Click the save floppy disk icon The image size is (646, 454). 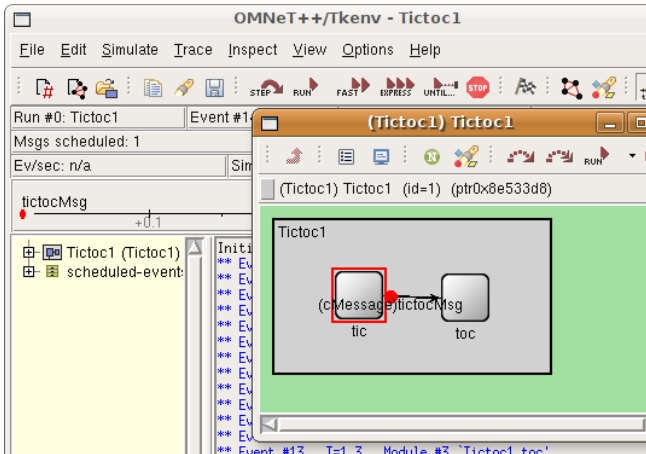pyautogui.click(x=215, y=88)
